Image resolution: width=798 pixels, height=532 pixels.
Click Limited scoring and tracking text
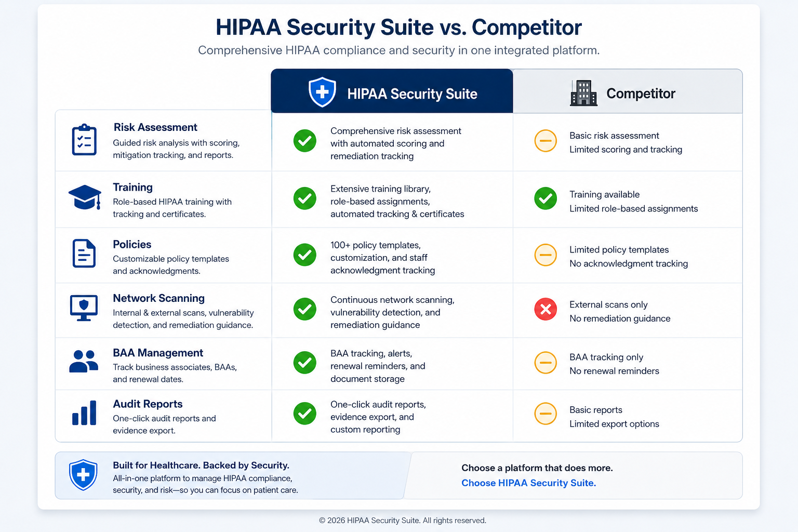coord(626,150)
